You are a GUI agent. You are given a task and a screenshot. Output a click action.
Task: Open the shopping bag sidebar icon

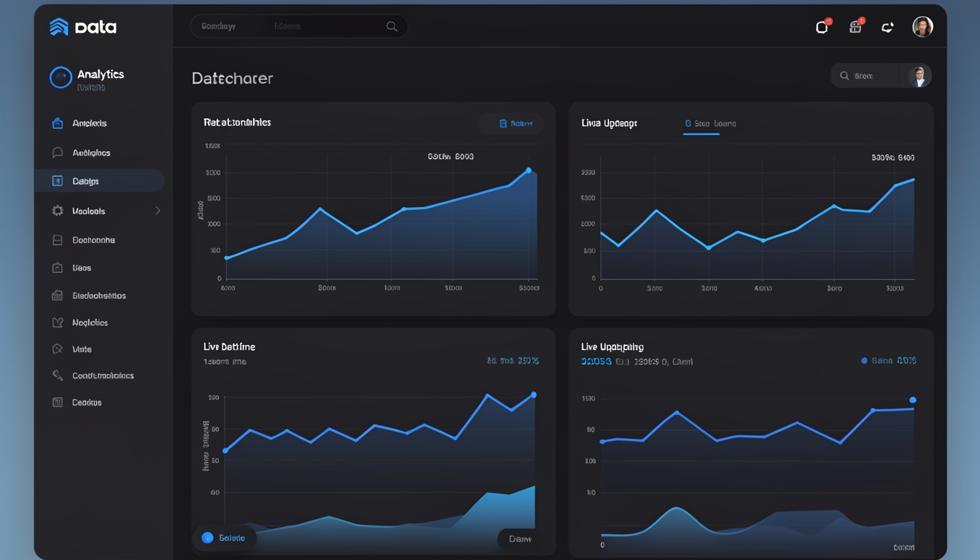click(x=58, y=268)
